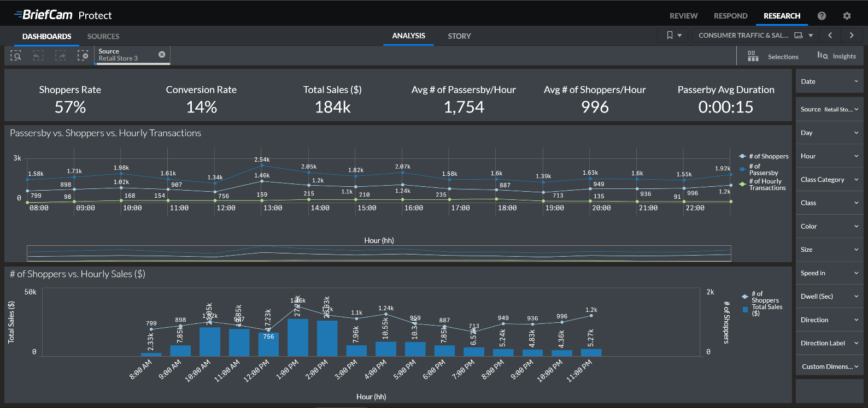This screenshot has width=868, height=408.
Task: Select the Research section
Action: (x=782, y=16)
